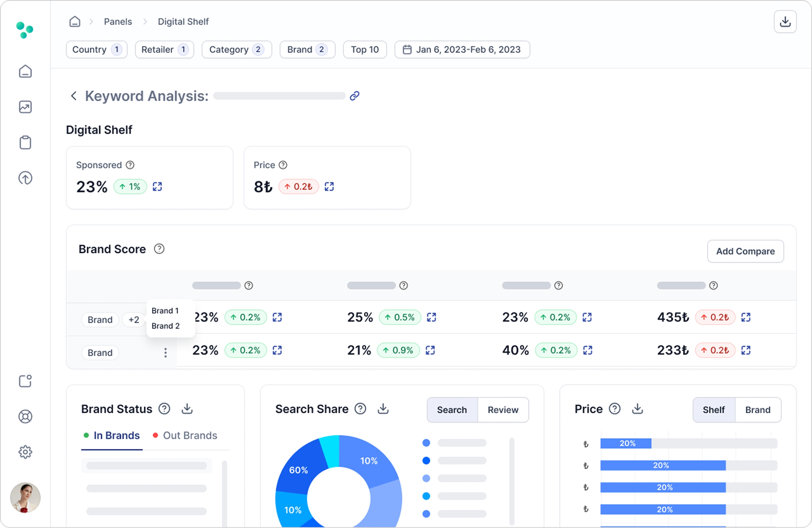Image resolution: width=812 pixels, height=528 pixels.
Task: Open Home from the sidebar house icon
Action: tap(25, 71)
